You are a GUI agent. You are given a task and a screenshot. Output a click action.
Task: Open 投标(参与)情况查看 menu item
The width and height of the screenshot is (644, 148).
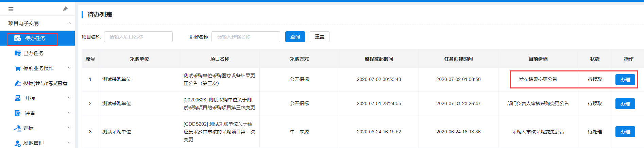[45, 83]
